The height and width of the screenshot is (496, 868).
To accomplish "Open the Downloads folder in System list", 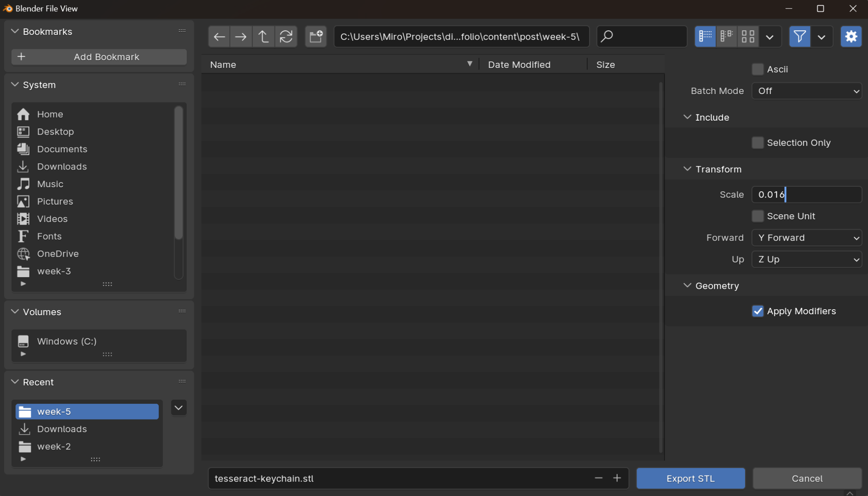I will 62,167.
